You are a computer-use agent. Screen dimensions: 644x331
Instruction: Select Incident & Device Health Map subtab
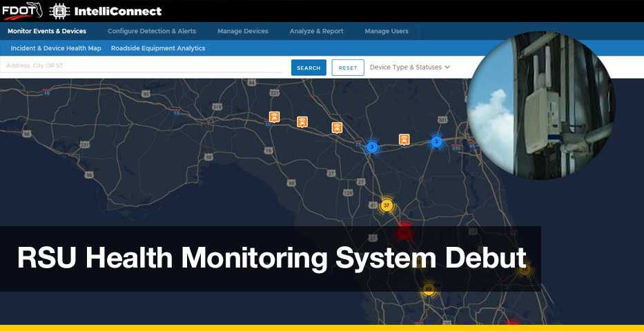(x=56, y=48)
